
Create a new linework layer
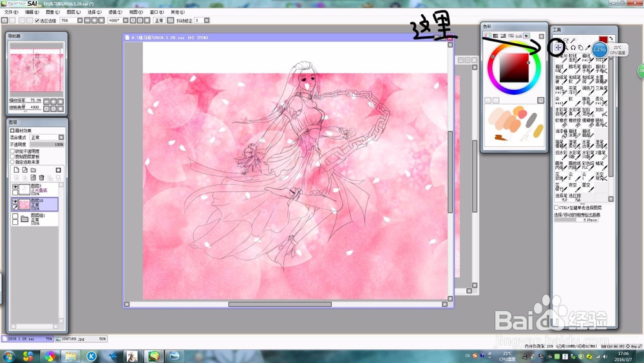click(25, 170)
